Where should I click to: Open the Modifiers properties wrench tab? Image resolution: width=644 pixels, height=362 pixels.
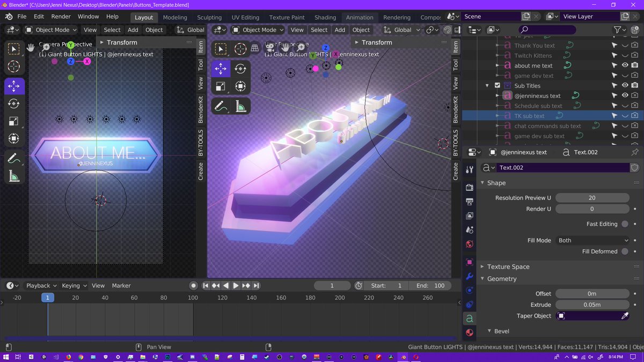[470, 277]
